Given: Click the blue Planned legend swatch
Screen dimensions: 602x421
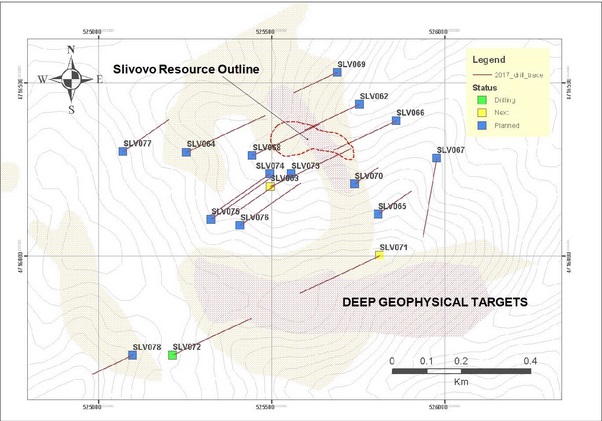Looking at the screenshot, I should [480, 124].
